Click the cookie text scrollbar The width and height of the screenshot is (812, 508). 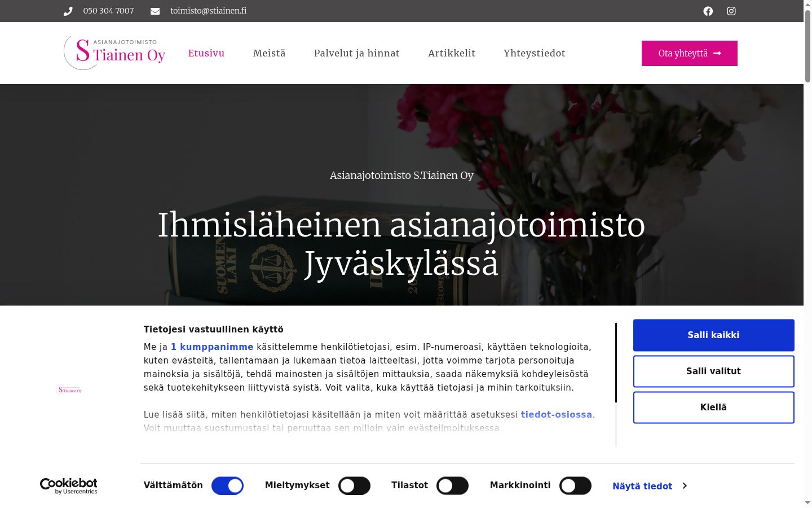(x=616, y=362)
